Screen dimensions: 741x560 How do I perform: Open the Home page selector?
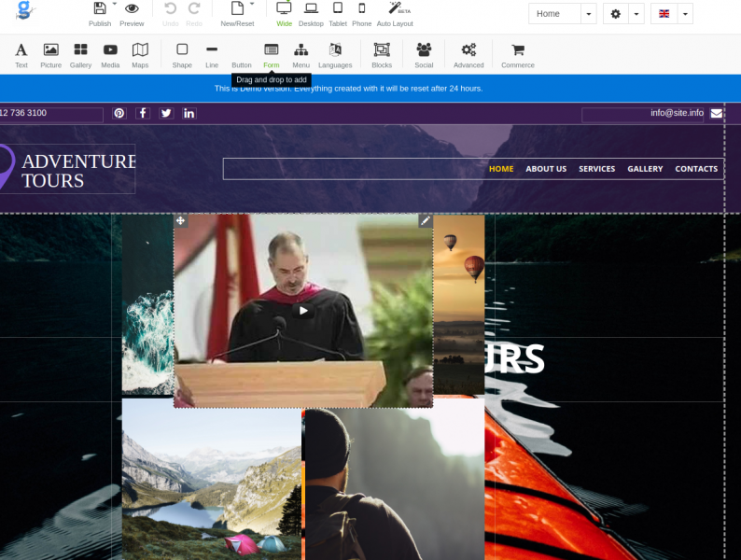point(563,14)
